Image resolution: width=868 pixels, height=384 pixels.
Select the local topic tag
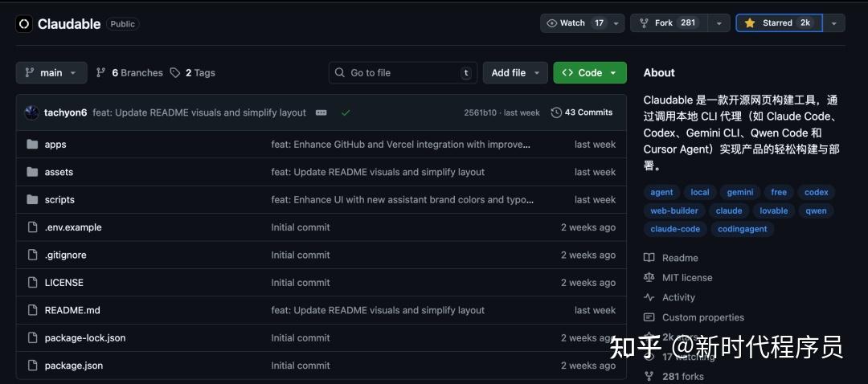700,193
